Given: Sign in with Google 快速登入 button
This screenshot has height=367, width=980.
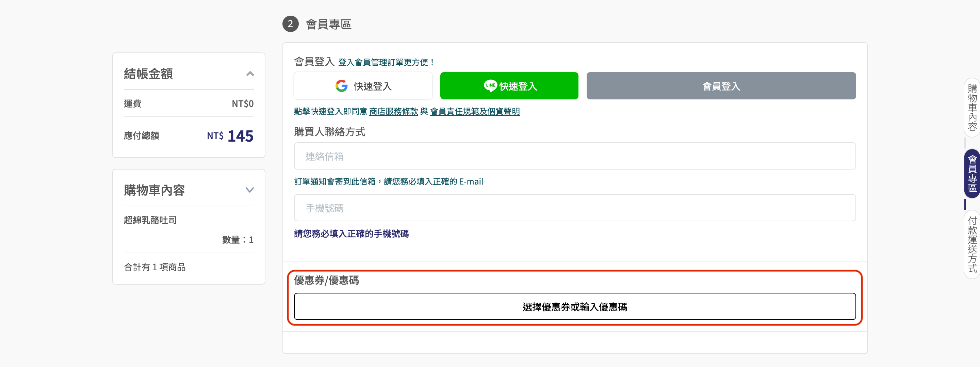Looking at the screenshot, I should [x=363, y=86].
